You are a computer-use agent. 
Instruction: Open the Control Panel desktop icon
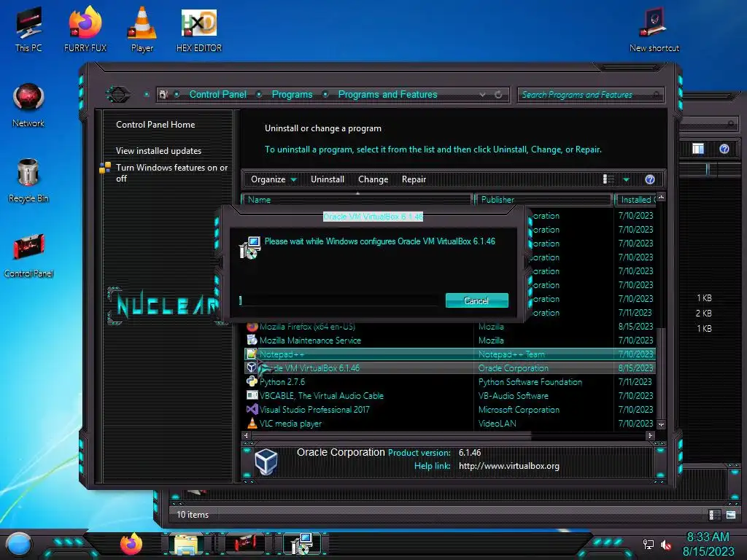(28, 255)
